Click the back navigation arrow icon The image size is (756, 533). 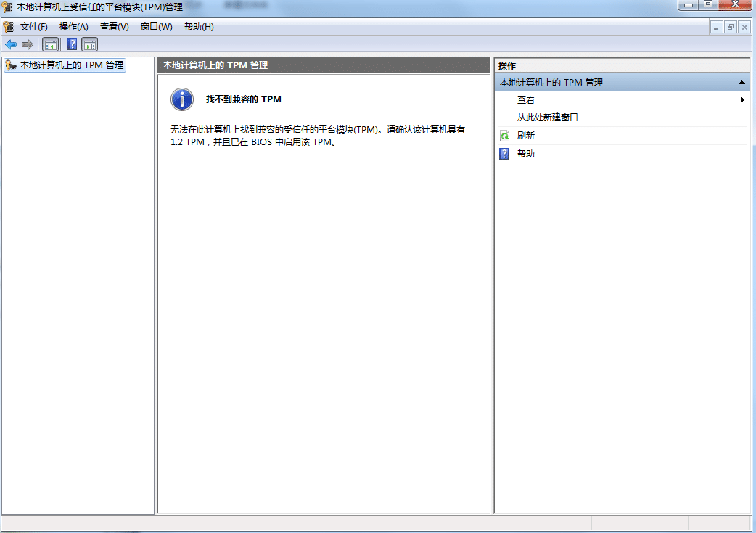coord(10,44)
